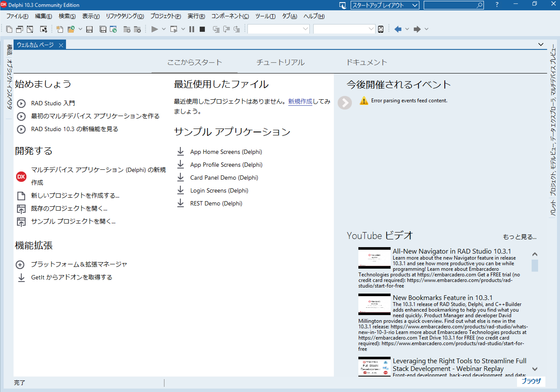Download the Card Panel Demo (Delphi) sample
The width and height of the screenshot is (560, 392).
(224, 178)
